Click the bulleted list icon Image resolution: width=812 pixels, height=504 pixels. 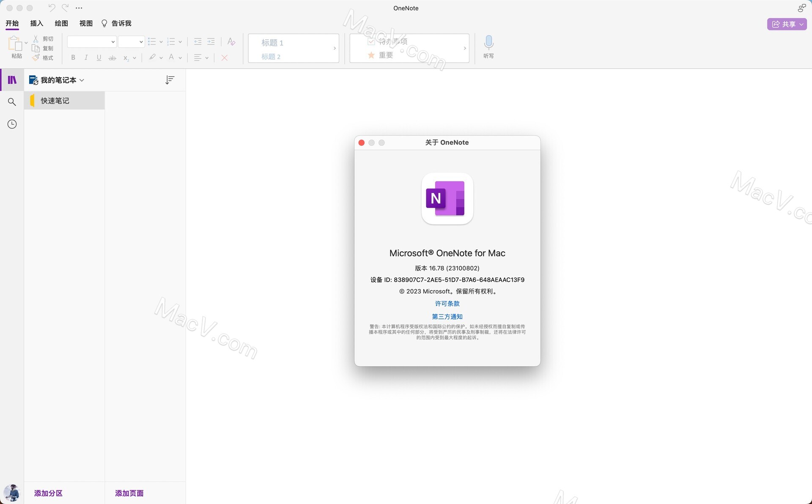point(152,41)
